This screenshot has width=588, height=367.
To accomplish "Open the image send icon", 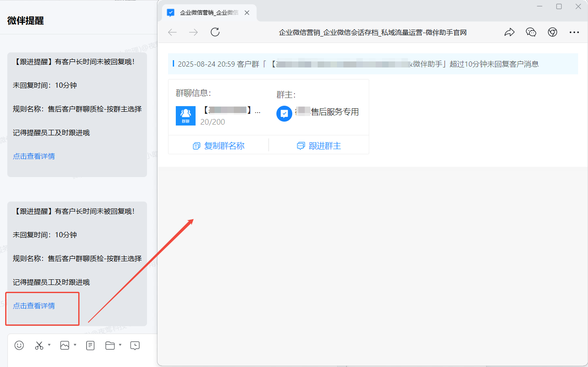I will tap(65, 345).
